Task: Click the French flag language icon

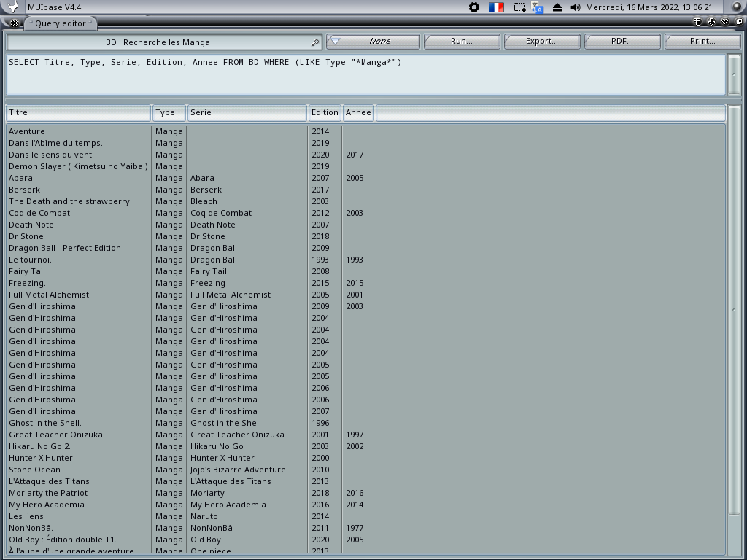Action: (x=496, y=7)
